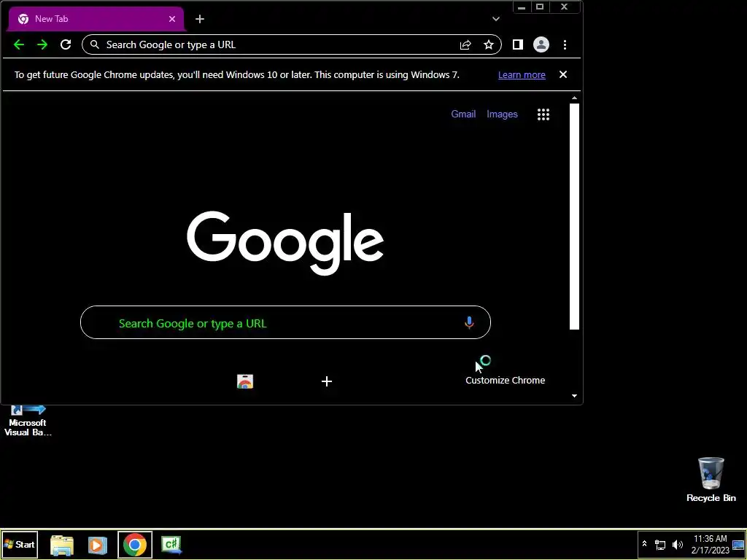Click the page scroll up arrow
Viewport: 747px width, 560px height.
tap(574, 98)
